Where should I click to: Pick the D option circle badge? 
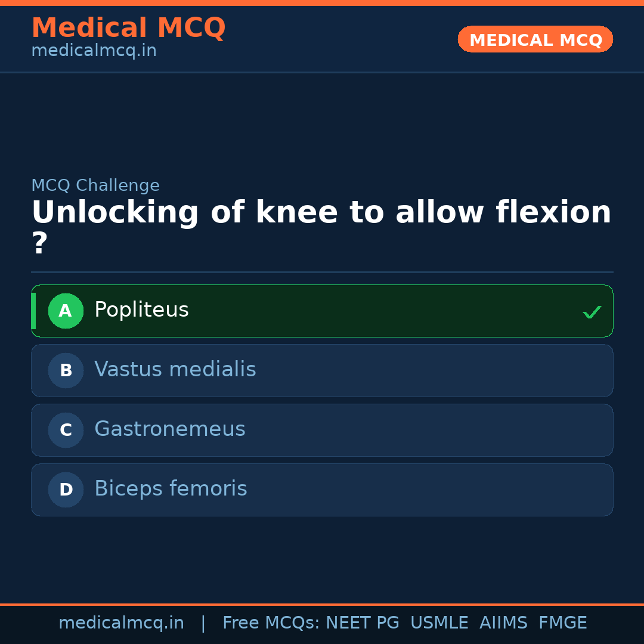66,490
